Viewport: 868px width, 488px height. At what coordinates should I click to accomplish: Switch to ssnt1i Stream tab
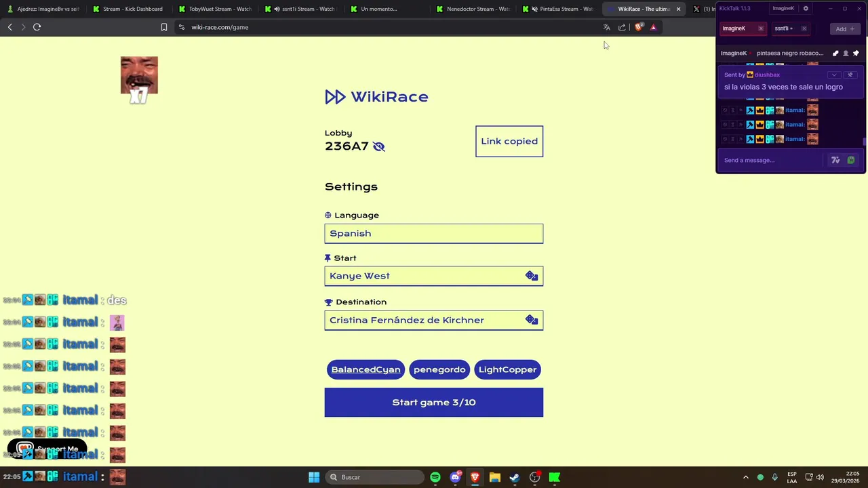[302, 9]
